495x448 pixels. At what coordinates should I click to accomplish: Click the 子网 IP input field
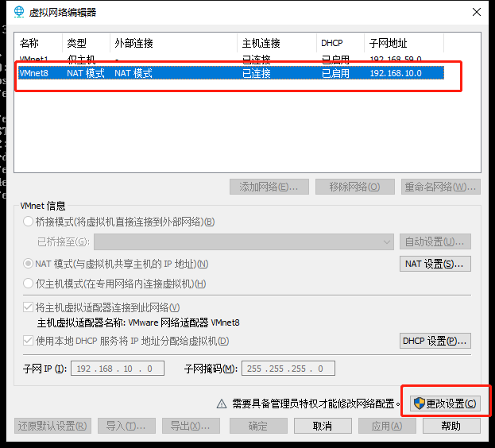[x=118, y=369]
